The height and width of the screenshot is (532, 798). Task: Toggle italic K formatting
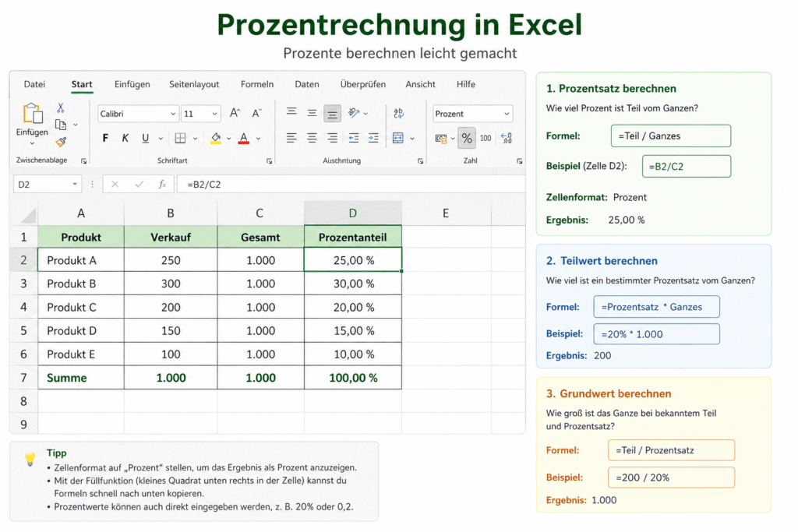(125, 138)
